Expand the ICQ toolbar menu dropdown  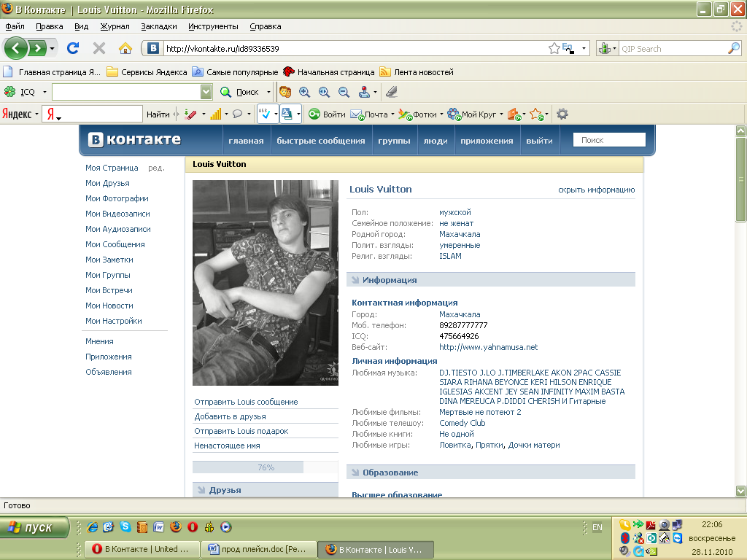tap(44, 92)
